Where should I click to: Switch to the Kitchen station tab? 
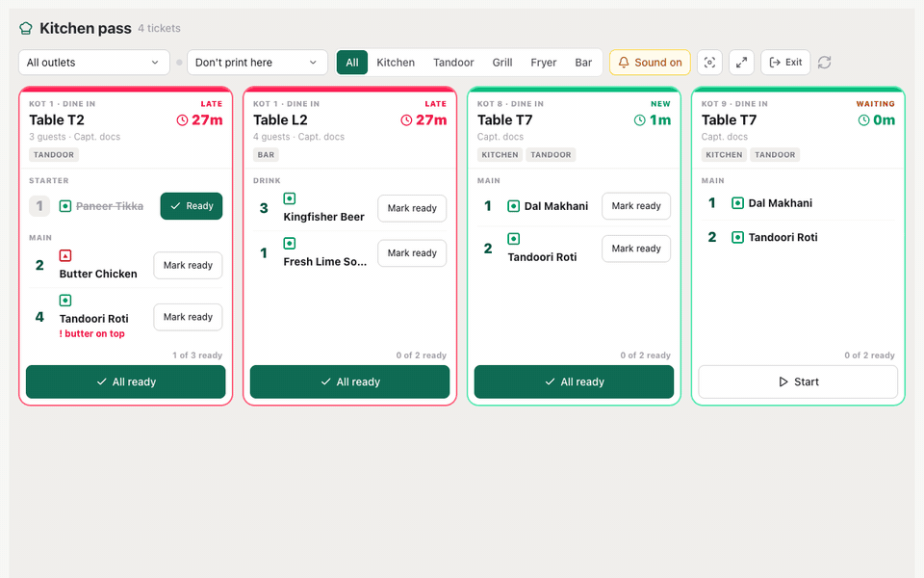pyautogui.click(x=396, y=63)
